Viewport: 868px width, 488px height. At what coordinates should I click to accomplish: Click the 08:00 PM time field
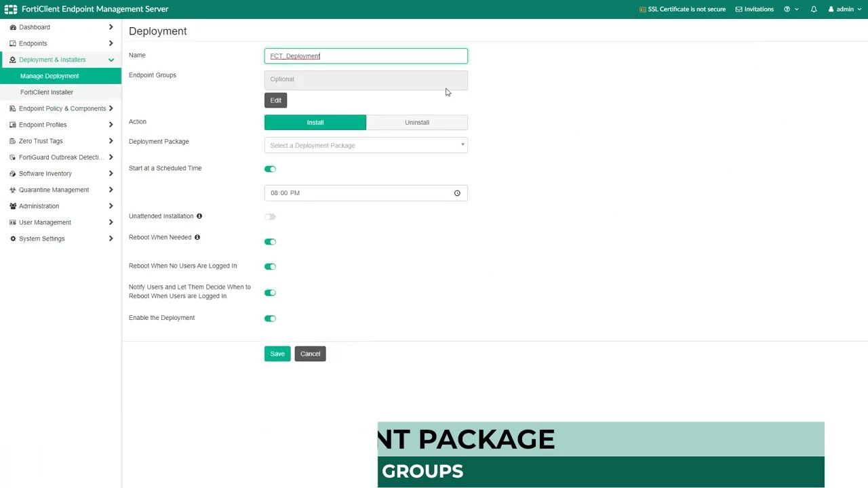[366, 193]
